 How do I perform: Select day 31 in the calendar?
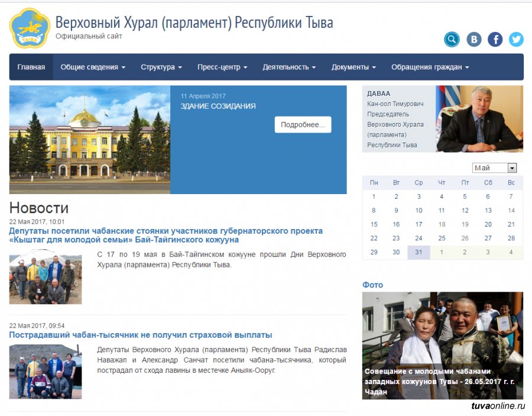419,252
